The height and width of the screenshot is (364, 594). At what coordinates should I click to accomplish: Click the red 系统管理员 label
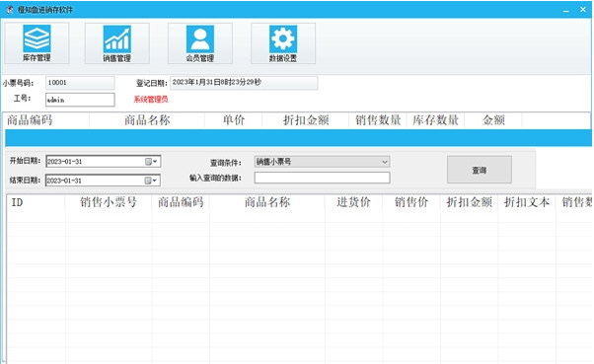click(x=151, y=100)
